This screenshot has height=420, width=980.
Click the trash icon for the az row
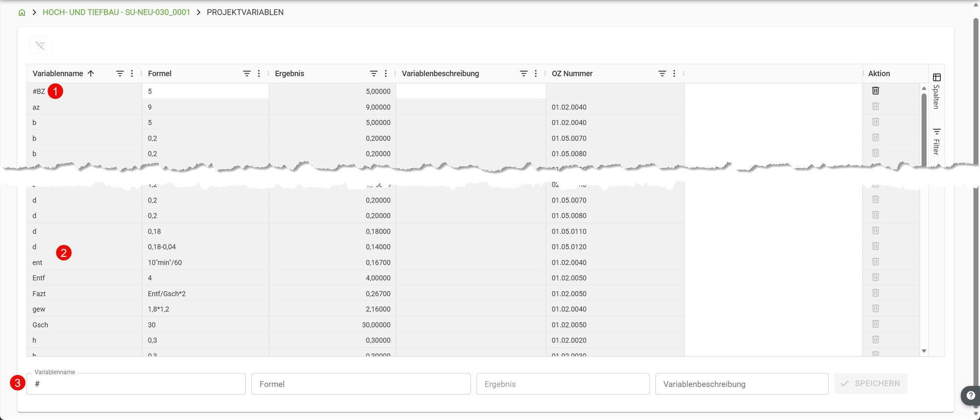876,106
